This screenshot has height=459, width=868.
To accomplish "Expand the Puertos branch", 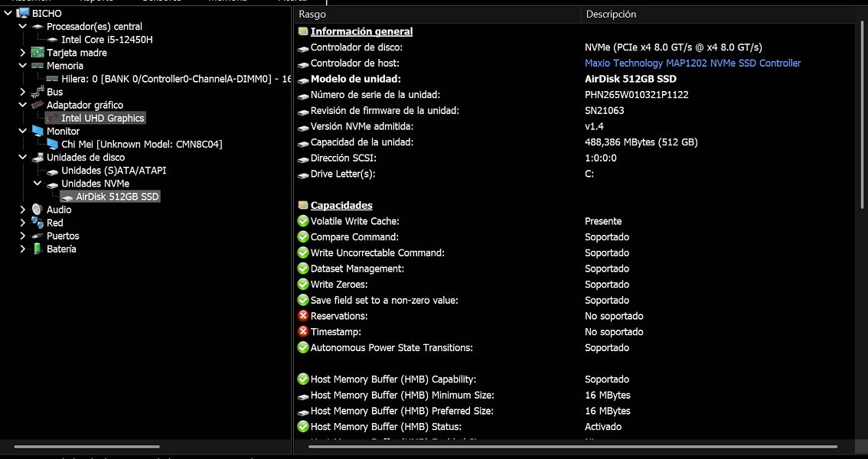I will 23,236.
